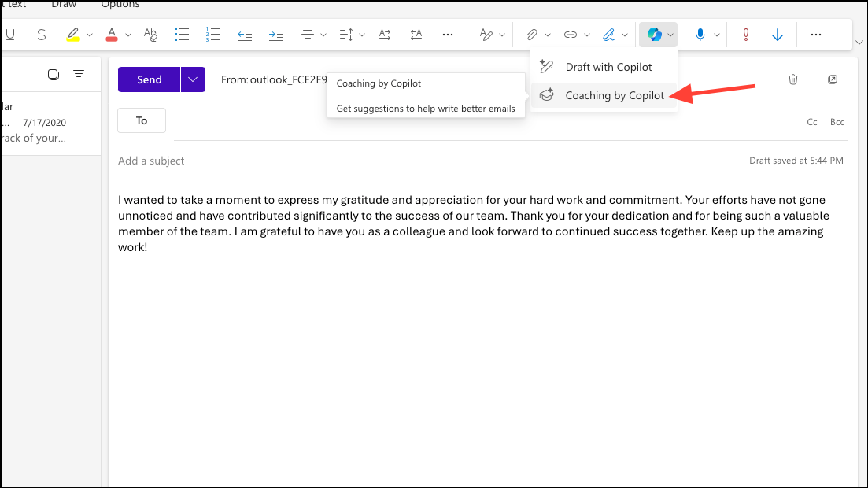Mark message as high importance
Viewport: 868px width, 488px height.
[x=746, y=35]
